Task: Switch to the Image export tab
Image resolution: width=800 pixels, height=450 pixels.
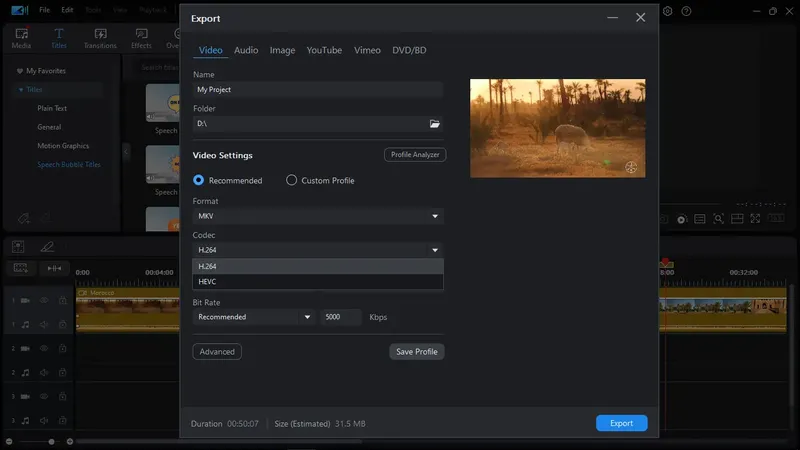Action: 282,50
